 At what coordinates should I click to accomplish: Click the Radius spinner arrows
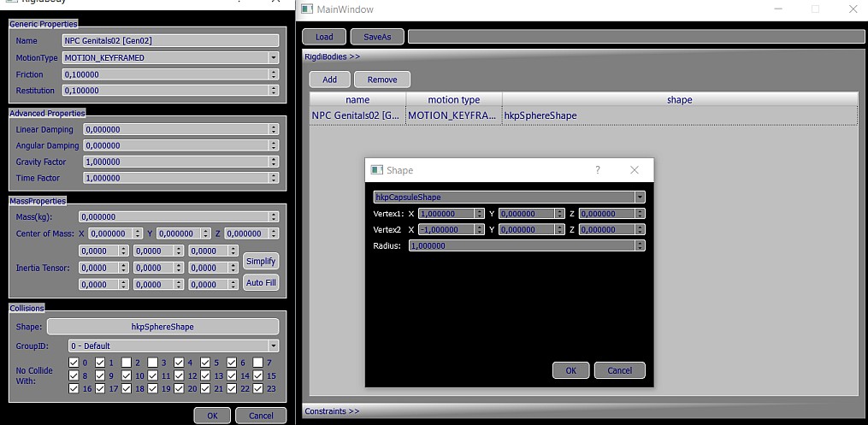[640, 245]
